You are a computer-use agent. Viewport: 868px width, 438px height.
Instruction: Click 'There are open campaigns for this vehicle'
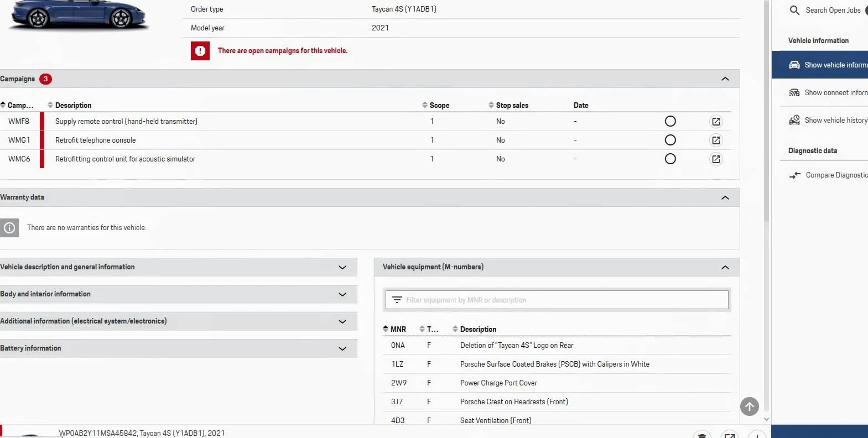click(x=283, y=50)
